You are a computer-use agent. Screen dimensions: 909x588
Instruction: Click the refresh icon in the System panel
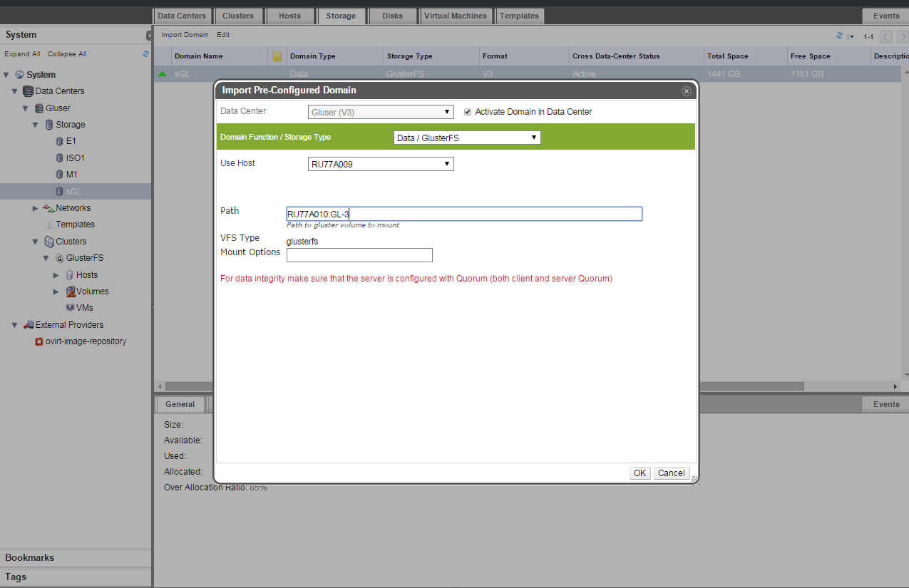[146, 54]
